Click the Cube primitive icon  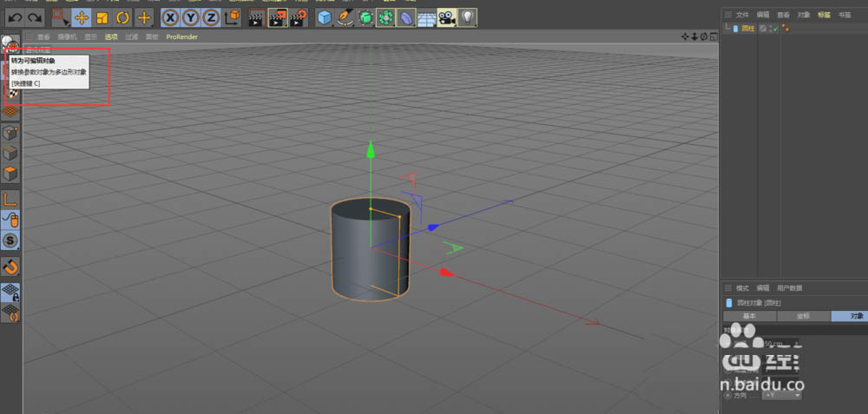click(x=324, y=17)
